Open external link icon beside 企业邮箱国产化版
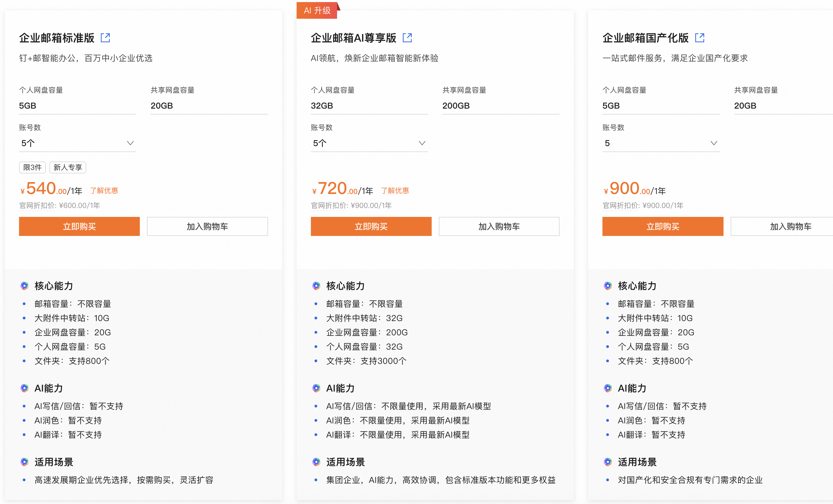 tap(699, 38)
